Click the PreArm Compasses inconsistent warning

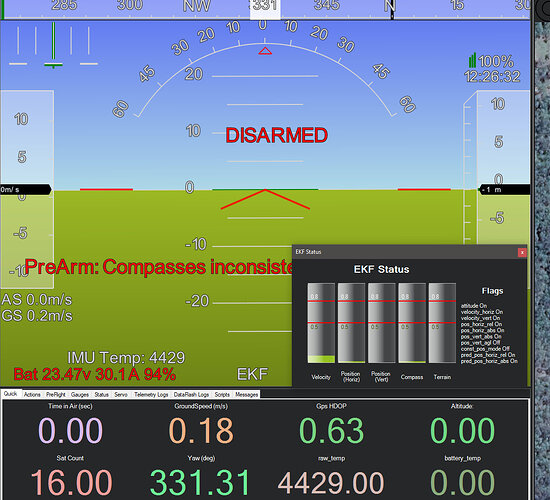pos(158,267)
